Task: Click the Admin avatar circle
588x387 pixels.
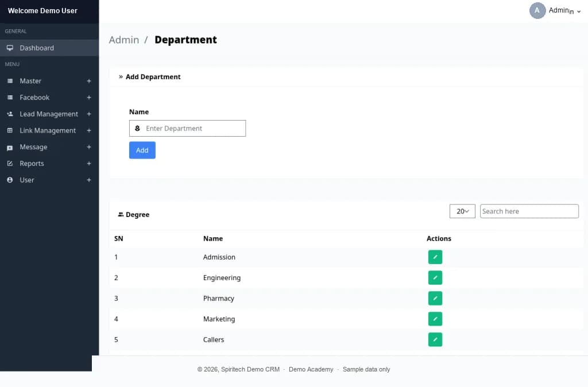Action: [x=537, y=10]
